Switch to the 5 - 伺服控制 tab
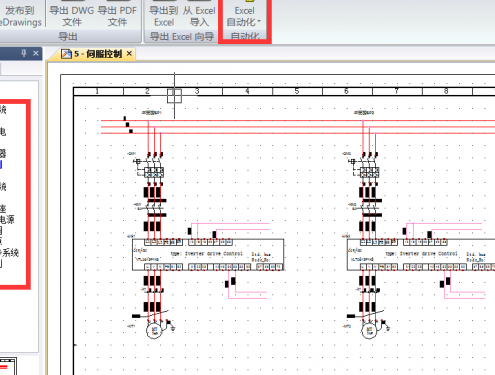495x375 pixels. tap(97, 54)
